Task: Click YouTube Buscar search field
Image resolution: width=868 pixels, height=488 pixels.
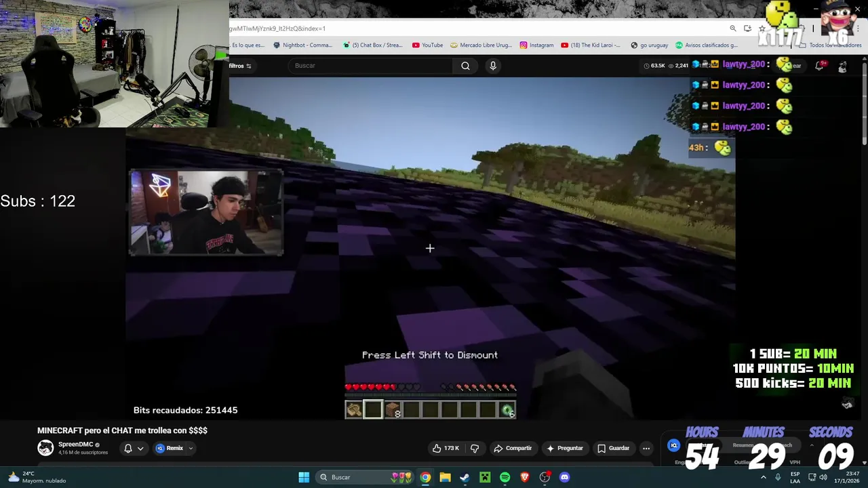Action: tap(370, 66)
